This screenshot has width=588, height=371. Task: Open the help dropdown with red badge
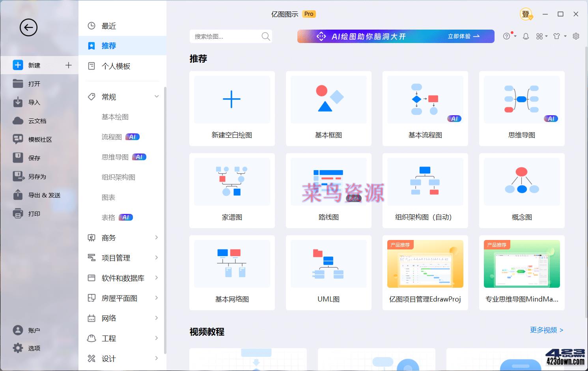pyautogui.click(x=508, y=36)
